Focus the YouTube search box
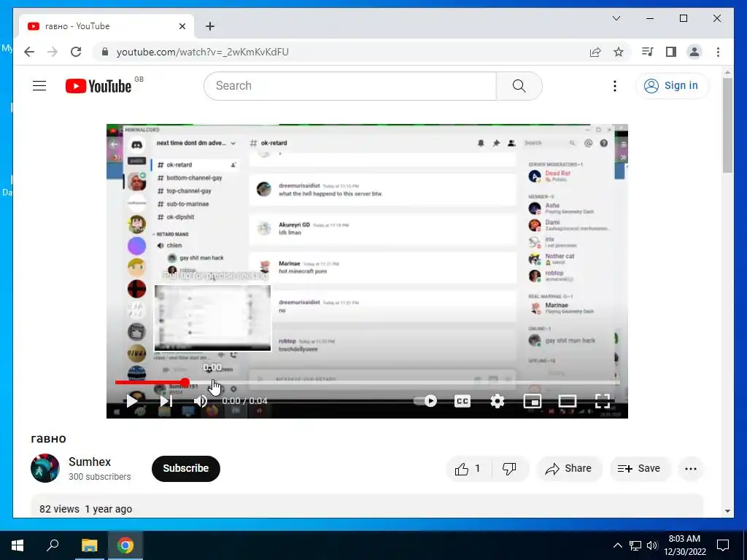Image resolution: width=747 pixels, height=560 pixels. coord(350,86)
